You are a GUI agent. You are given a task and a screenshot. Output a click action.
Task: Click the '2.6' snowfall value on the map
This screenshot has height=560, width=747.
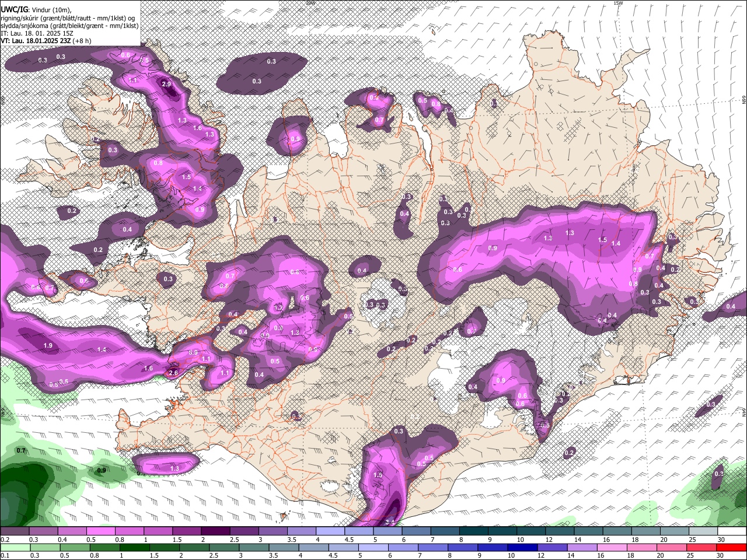(173, 373)
